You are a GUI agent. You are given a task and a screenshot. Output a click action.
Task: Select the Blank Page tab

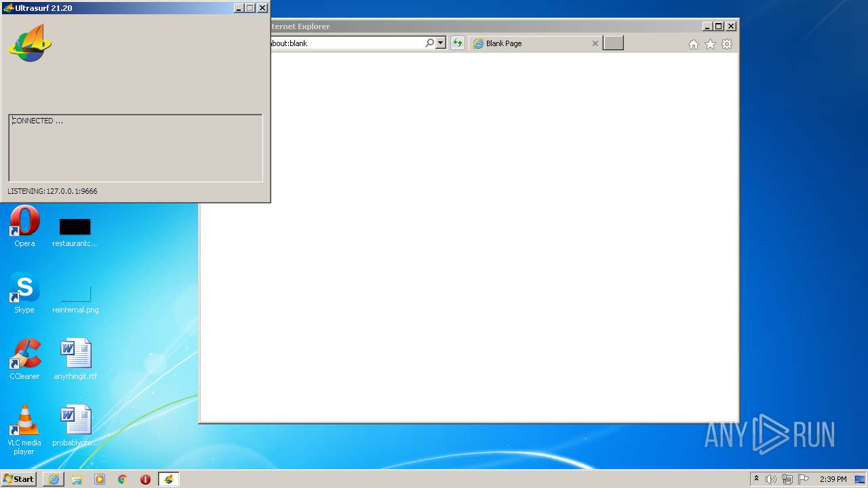tap(536, 43)
